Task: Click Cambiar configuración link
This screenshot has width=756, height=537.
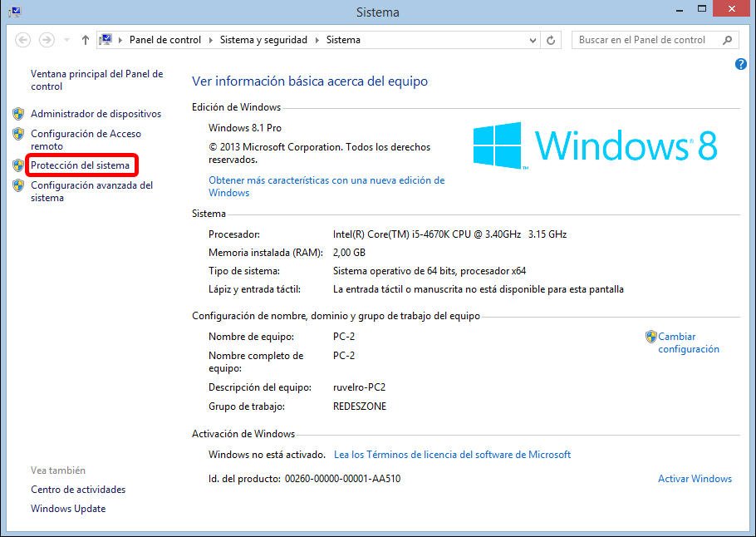Action: (689, 342)
